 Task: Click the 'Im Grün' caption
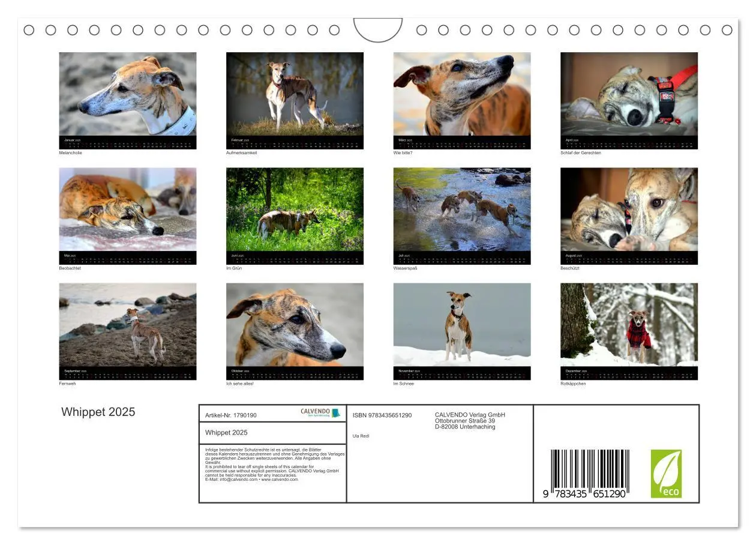pos(234,268)
